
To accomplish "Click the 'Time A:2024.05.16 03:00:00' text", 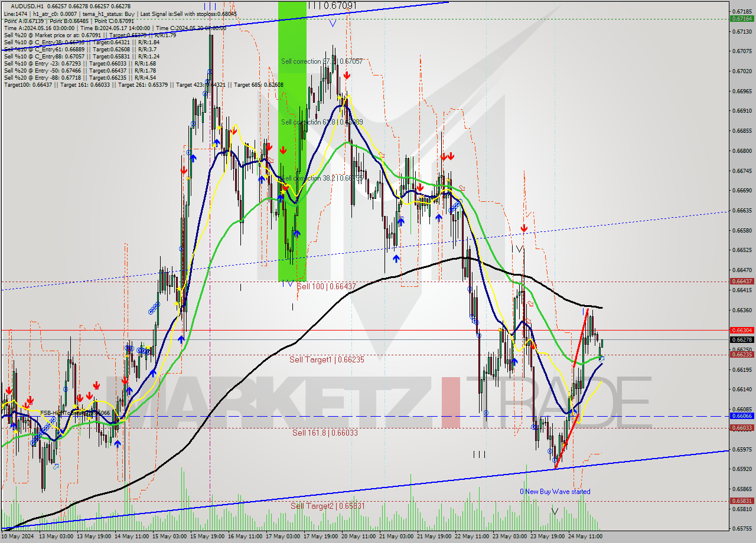I will [x=40, y=28].
